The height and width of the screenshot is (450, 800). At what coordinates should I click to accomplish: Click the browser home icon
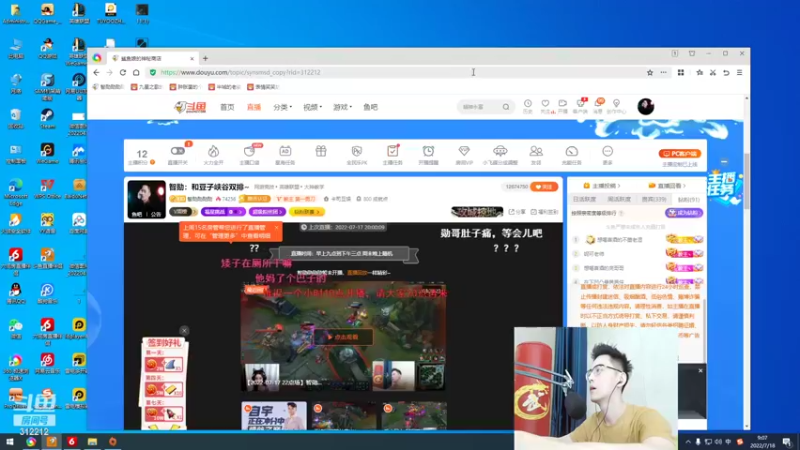pyautogui.click(x=136, y=72)
